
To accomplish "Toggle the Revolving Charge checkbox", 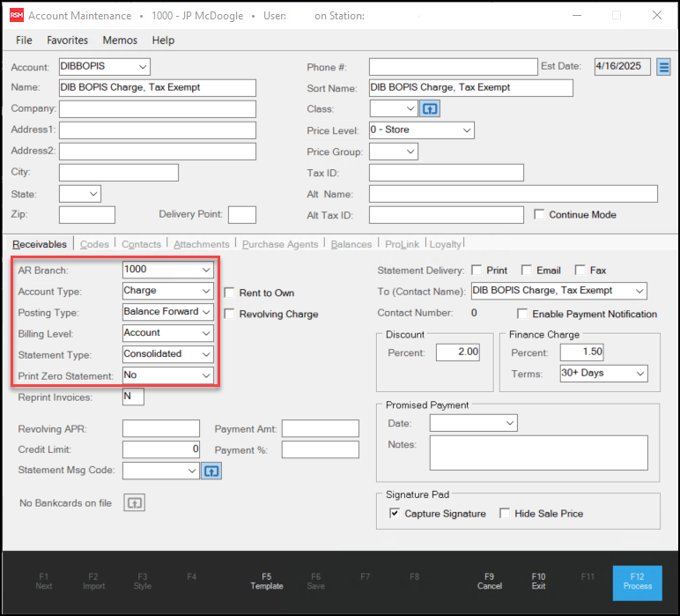I will (x=231, y=314).
